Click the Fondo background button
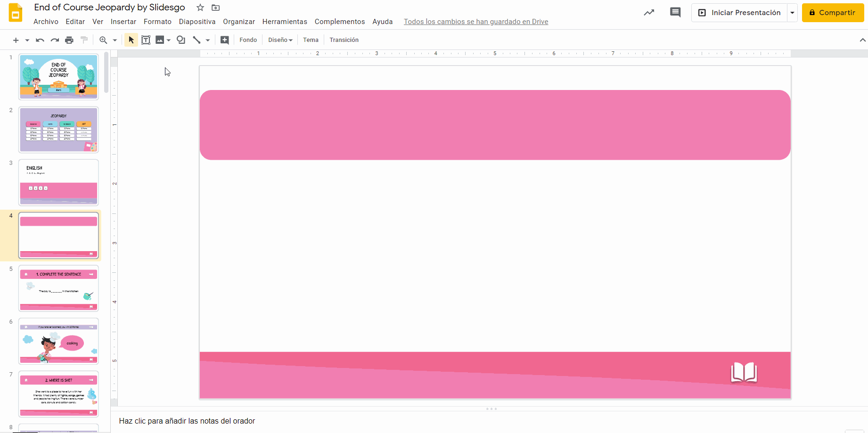The width and height of the screenshot is (868, 433). tap(248, 40)
